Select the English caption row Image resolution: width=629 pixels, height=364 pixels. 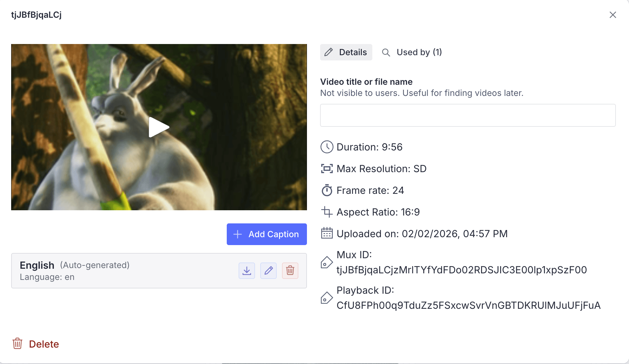(x=125, y=271)
